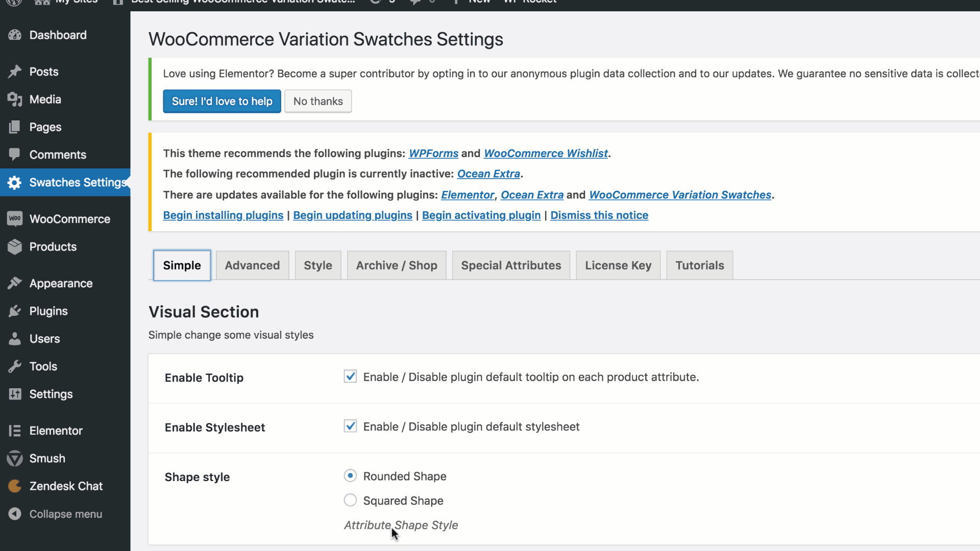This screenshot has width=980, height=551.
Task: Click the Smush sidebar icon
Action: pyautogui.click(x=15, y=459)
